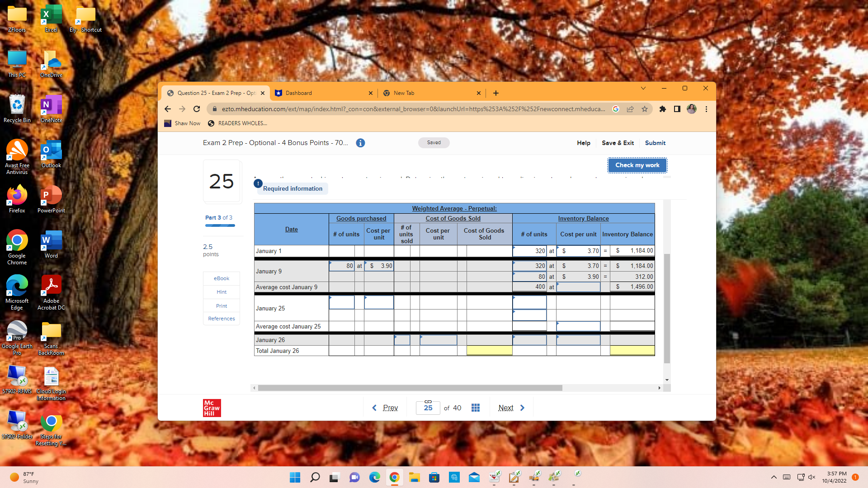The width and height of the screenshot is (868, 488).
Task: Open Chrome's tab search dropdown
Action: (x=643, y=88)
